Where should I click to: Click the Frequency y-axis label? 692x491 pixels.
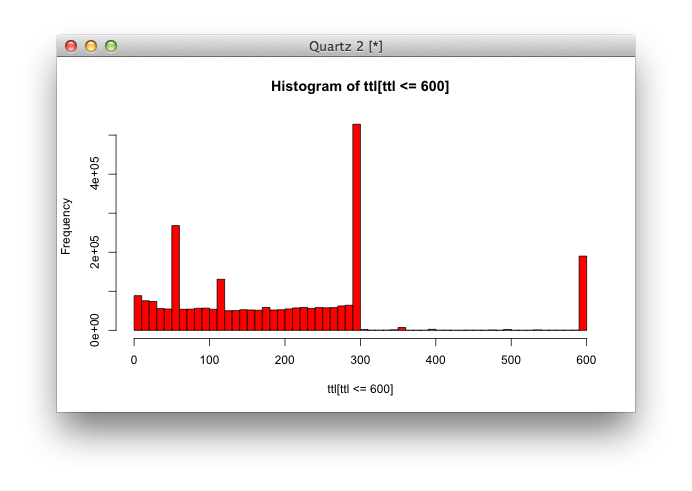click(67, 225)
